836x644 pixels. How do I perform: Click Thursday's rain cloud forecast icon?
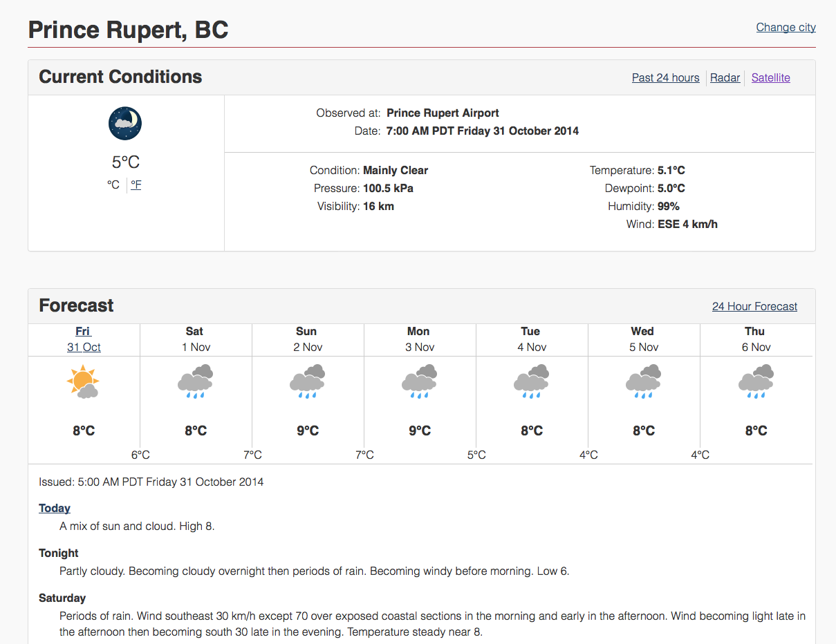[x=755, y=381]
